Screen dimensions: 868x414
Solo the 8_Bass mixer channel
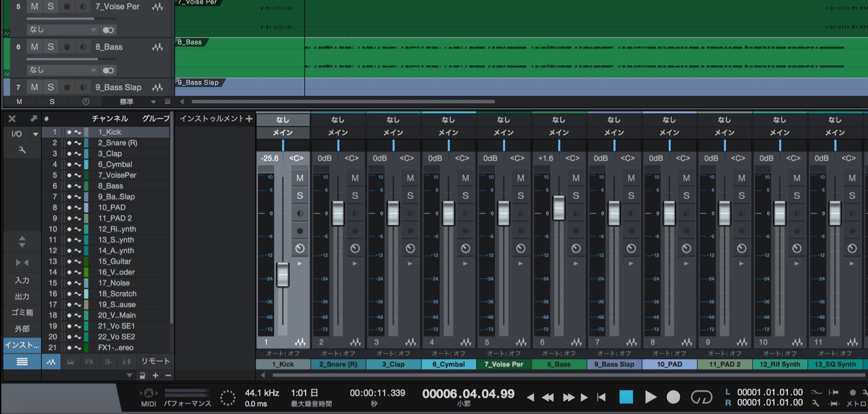click(x=575, y=196)
